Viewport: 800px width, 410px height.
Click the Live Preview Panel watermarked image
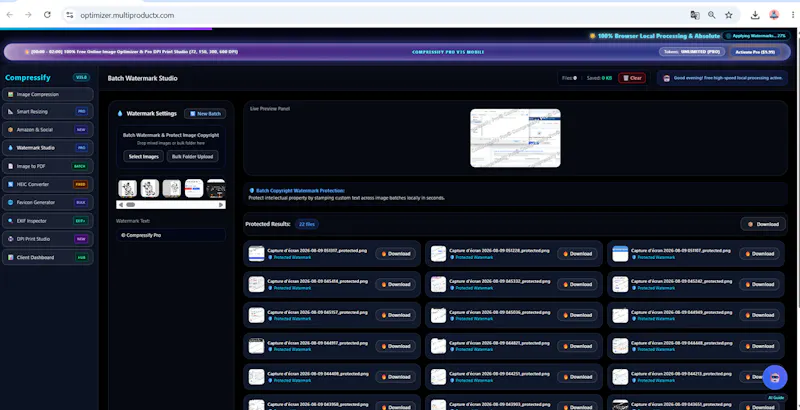click(515, 138)
